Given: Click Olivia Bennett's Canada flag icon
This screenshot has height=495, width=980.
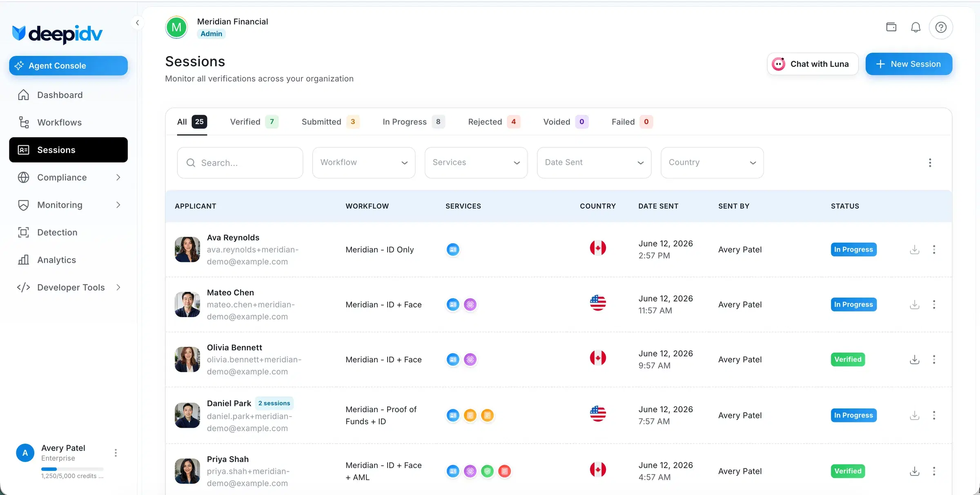Looking at the screenshot, I should 598,358.
